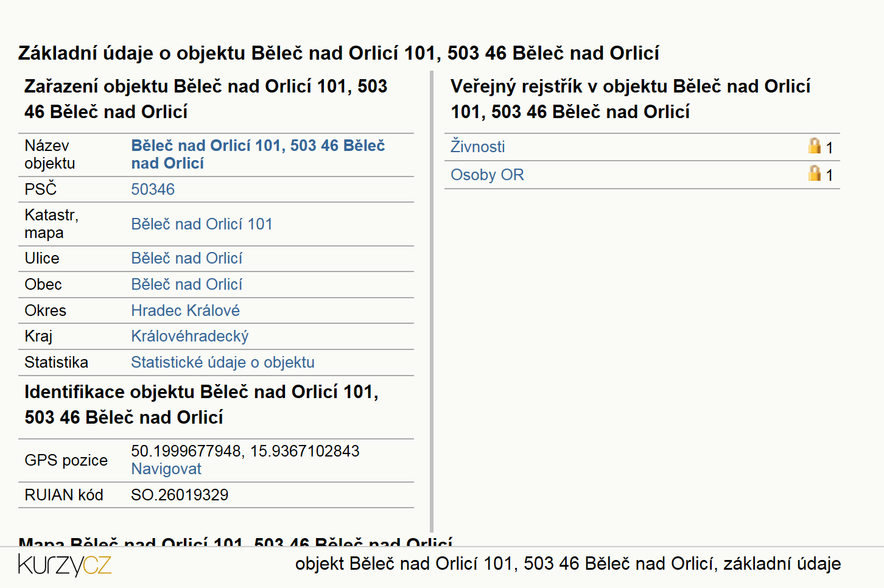Click the GPS coordinates text

click(x=245, y=451)
